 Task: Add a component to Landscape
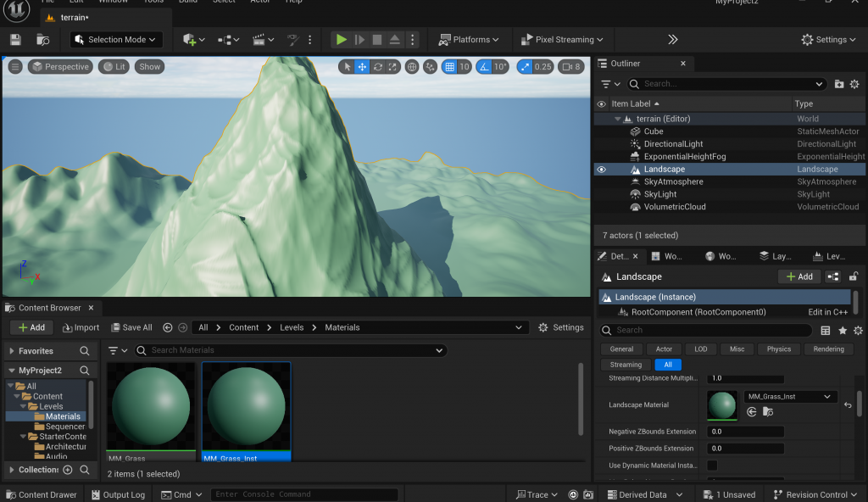pos(799,276)
